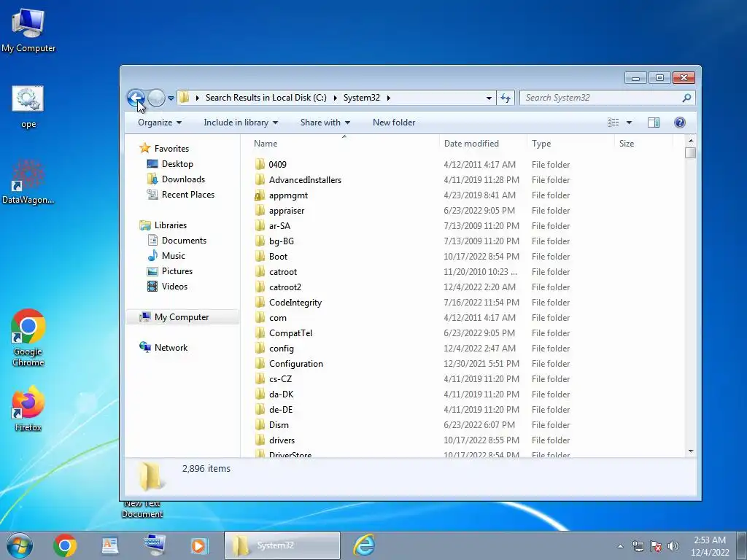Click the Help question mark icon
Image resolution: width=747 pixels, height=560 pixels.
click(x=680, y=122)
